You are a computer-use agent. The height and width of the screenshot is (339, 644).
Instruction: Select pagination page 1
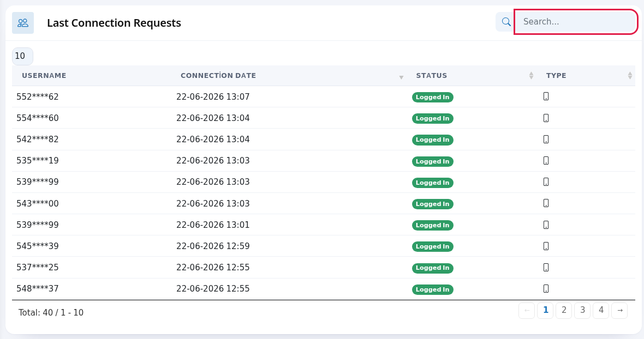(x=545, y=310)
